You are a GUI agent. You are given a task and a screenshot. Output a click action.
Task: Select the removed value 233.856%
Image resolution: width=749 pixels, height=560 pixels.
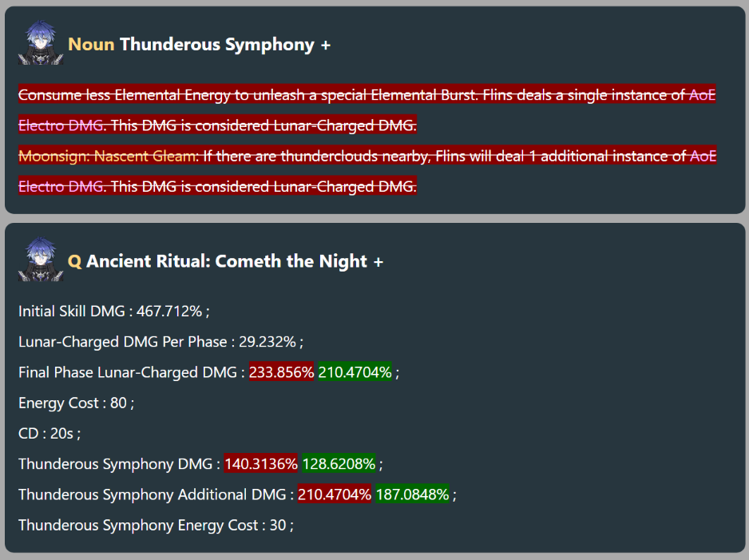click(x=281, y=372)
